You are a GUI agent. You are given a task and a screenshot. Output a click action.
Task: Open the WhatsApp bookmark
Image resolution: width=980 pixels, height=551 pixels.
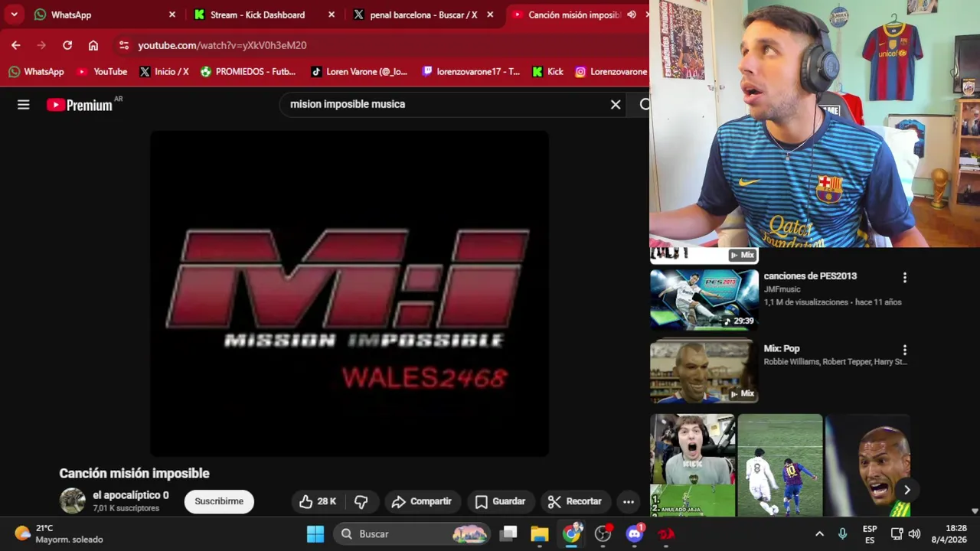point(36,71)
